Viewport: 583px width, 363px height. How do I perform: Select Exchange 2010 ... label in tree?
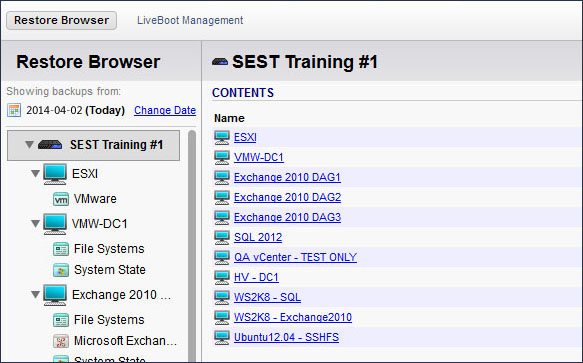[x=122, y=295]
